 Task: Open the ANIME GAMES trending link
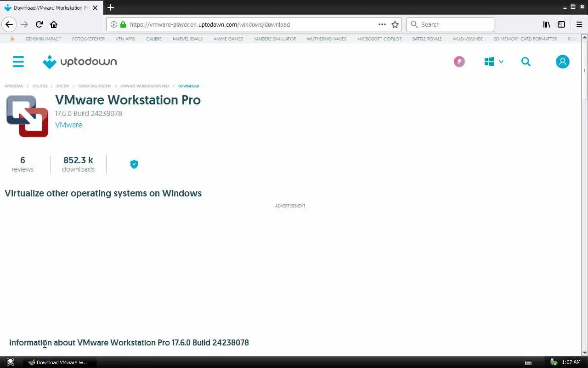pos(228,39)
